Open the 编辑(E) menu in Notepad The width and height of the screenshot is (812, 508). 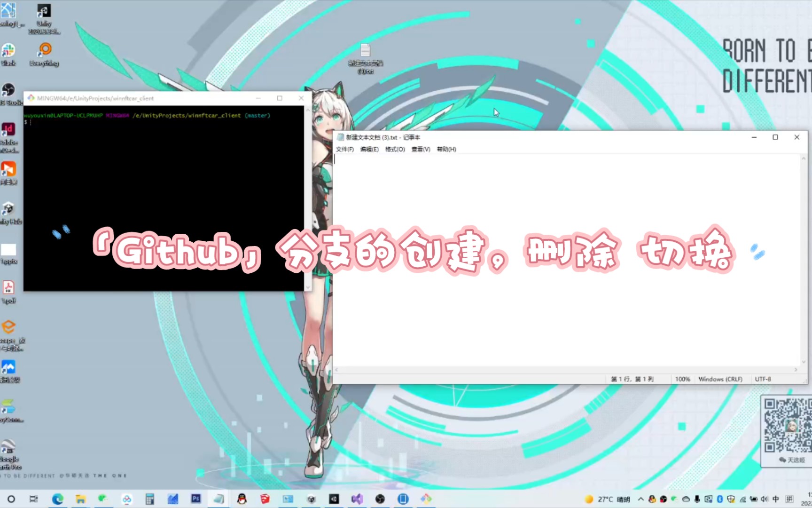click(x=369, y=149)
